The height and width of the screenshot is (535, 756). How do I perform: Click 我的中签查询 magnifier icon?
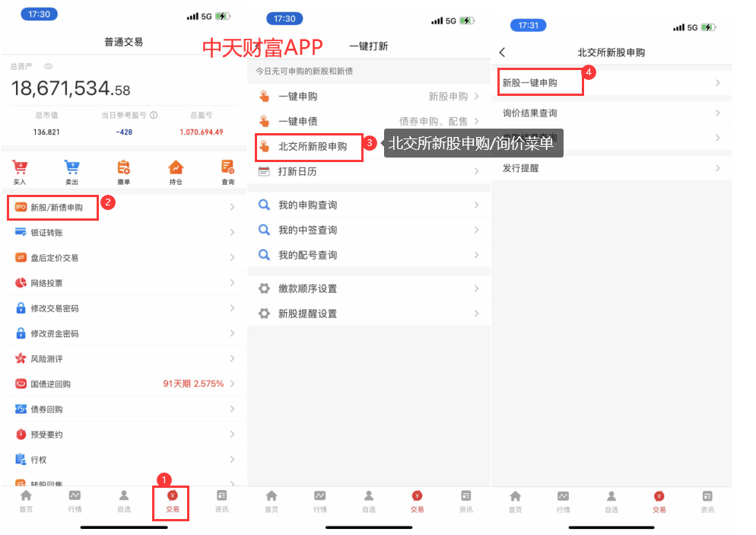pyautogui.click(x=264, y=230)
